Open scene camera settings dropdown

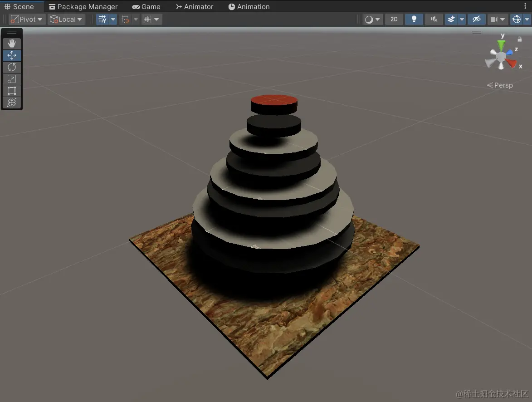click(x=498, y=20)
